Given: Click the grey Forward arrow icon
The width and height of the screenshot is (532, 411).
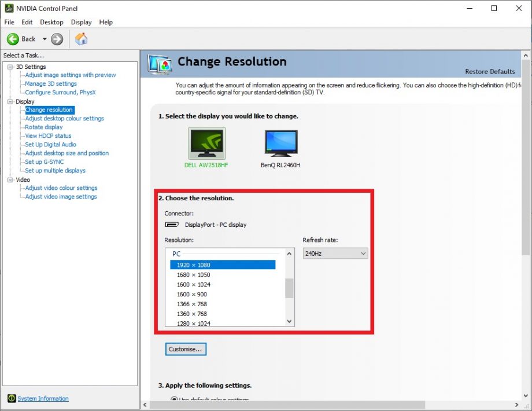Looking at the screenshot, I should click(x=57, y=39).
